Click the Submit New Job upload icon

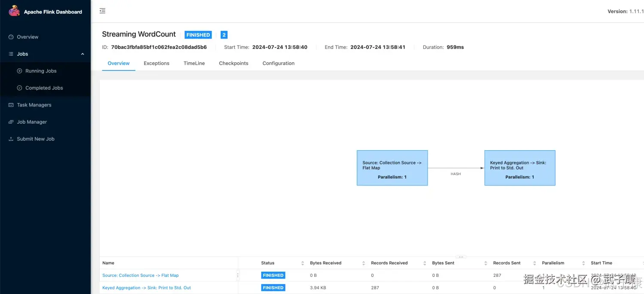11,139
